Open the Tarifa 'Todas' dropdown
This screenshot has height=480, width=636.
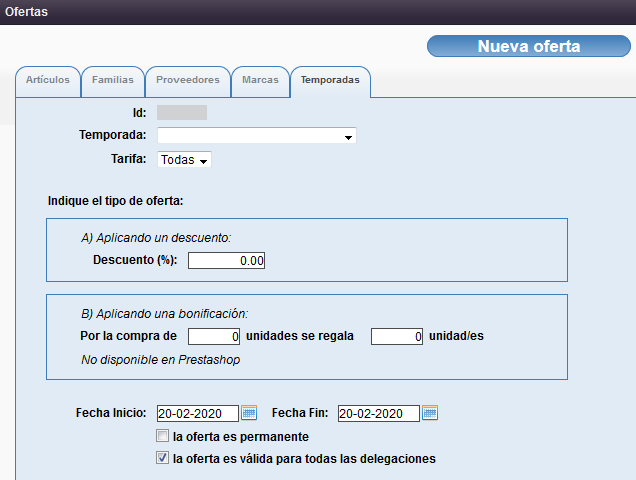point(184,160)
